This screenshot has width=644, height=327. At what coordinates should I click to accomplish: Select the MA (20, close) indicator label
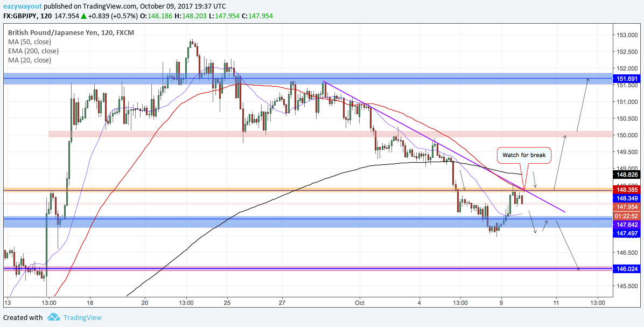[x=29, y=60]
